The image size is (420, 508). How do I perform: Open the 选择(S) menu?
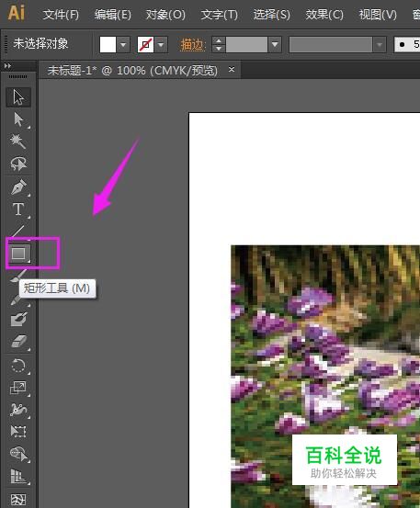pos(271,15)
